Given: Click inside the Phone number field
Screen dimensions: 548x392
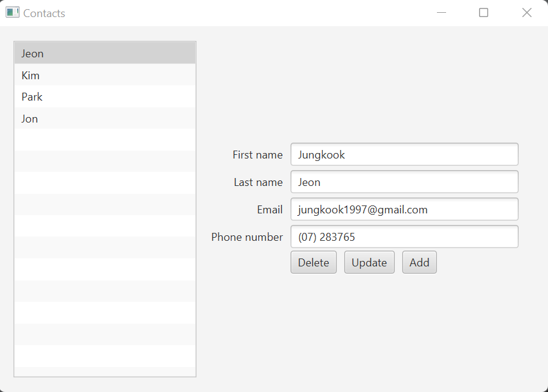Looking at the screenshot, I should tap(404, 237).
